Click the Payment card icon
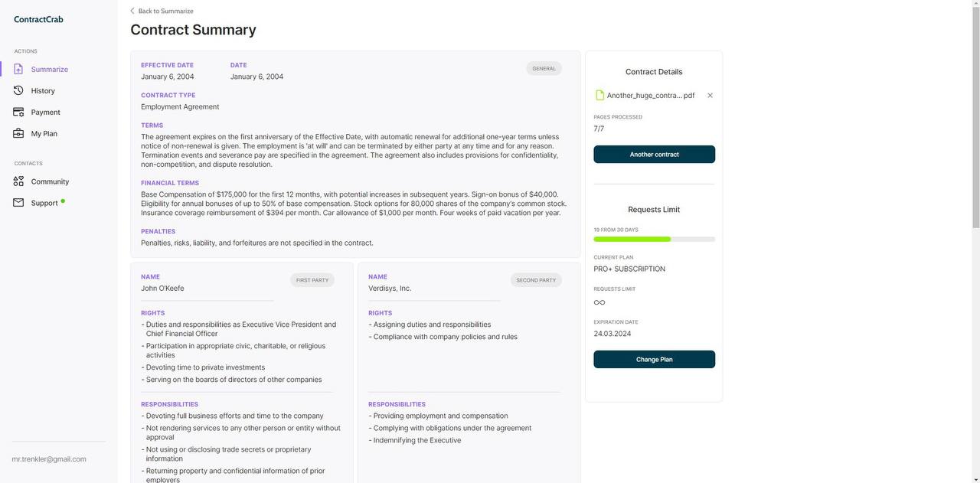The height and width of the screenshot is (483, 980). tap(18, 112)
